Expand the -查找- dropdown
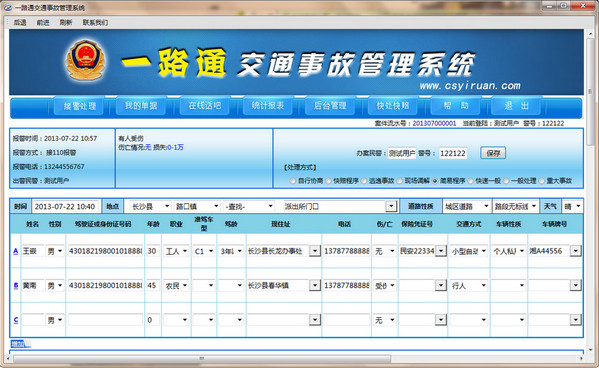 (x=249, y=206)
